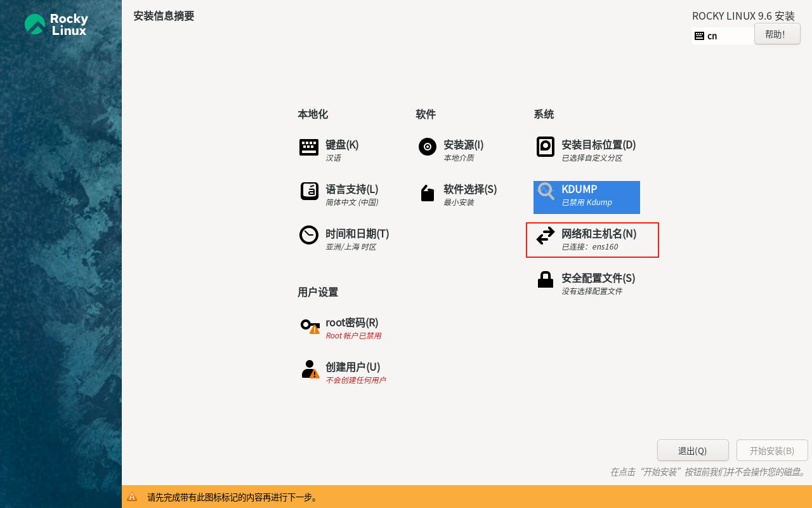This screenshot has width=812, height=508.
Task: Select the KDUMP label
Action: pyautogui.click(x=579, y=189)
